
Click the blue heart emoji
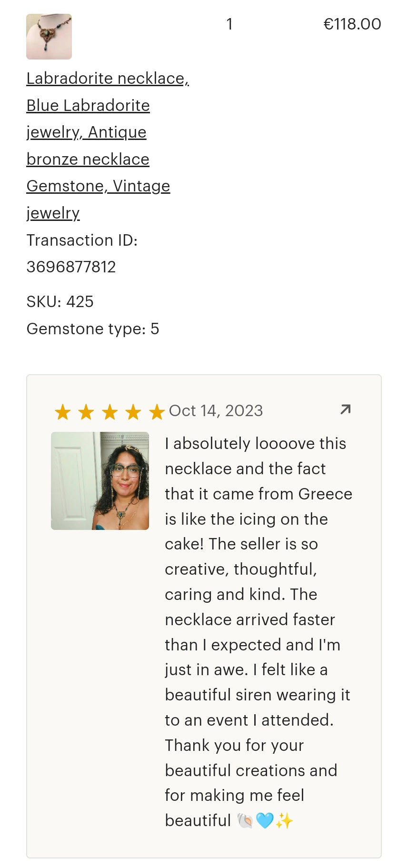[265, 820]
